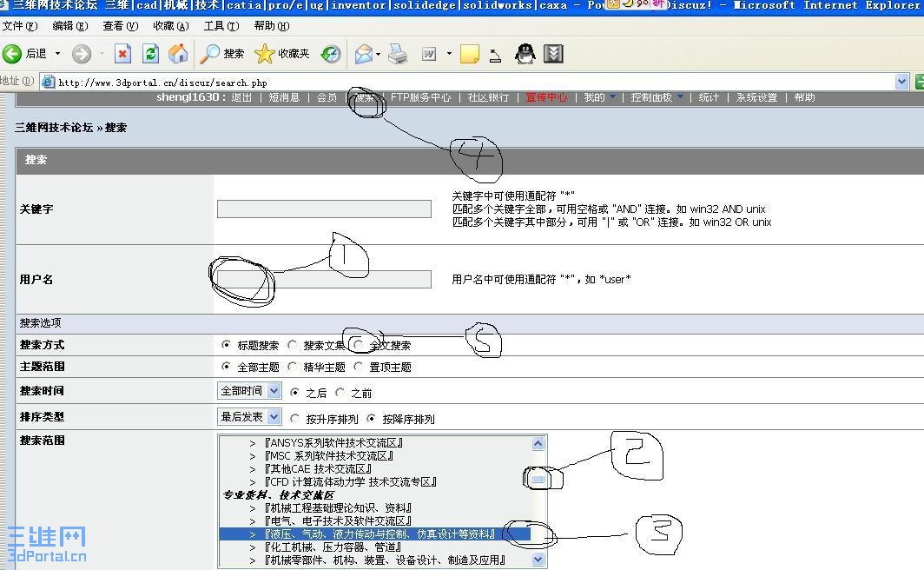Open the 社区银行 link
This screenshot has height=570, width=924.
[x=488, y=97]
